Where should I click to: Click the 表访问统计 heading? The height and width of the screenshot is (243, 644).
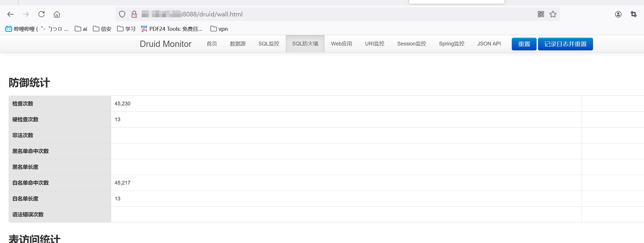pyautogui.click(x=35, y=239)
